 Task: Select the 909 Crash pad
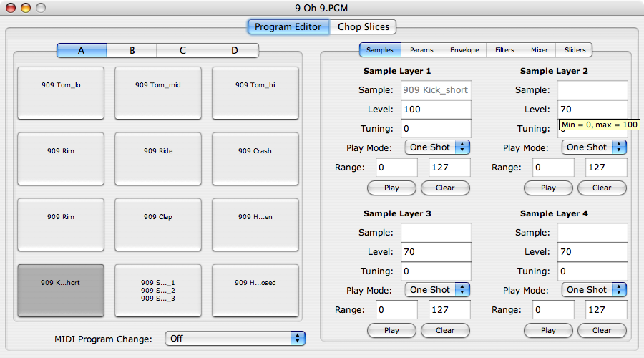tap(255, 159)
